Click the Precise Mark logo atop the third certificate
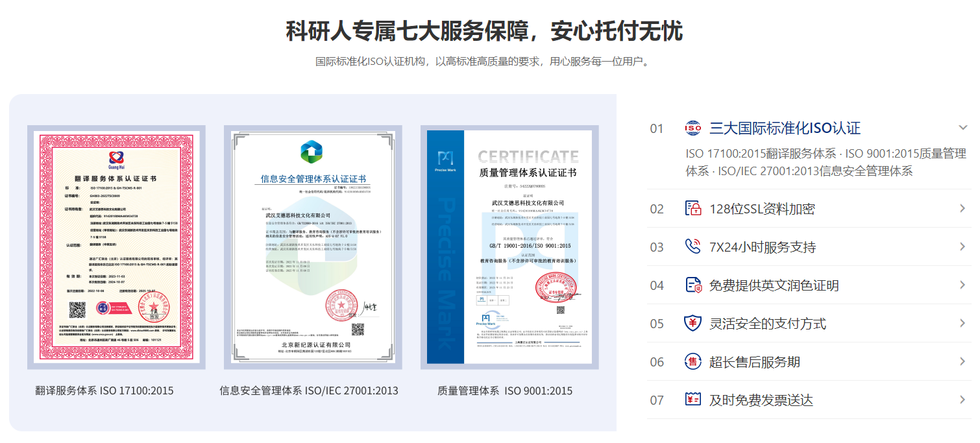 pos(445,160)
